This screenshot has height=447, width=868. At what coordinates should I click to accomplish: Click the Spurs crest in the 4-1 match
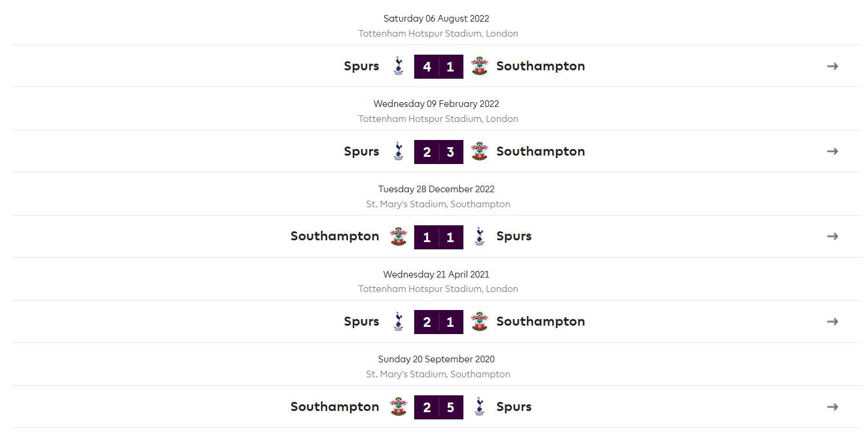(398, 66)
